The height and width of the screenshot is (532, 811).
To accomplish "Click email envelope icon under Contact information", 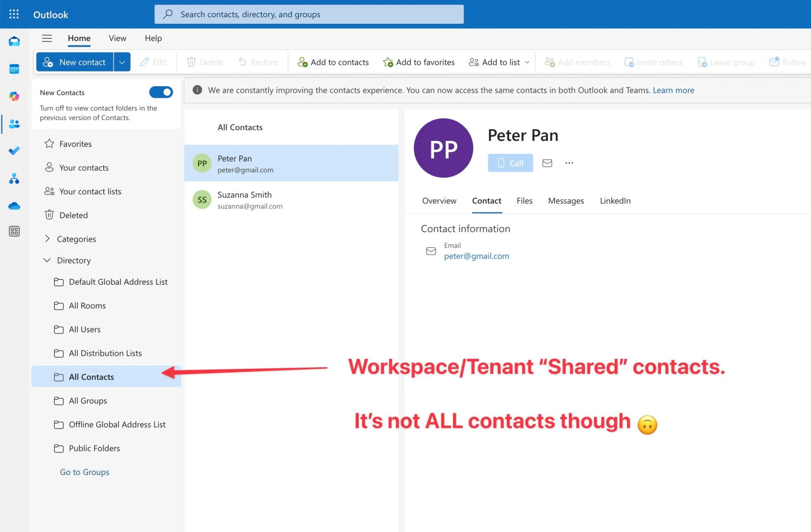I will (431, 251).
